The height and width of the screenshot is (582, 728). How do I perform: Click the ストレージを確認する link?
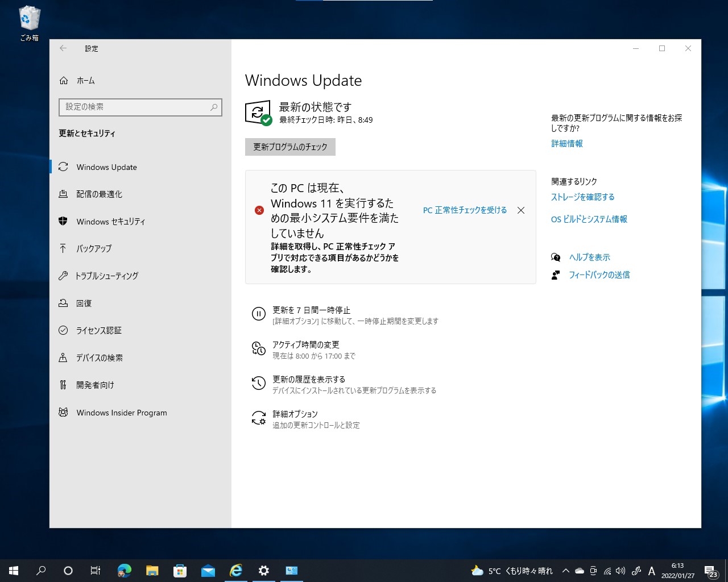582,197
